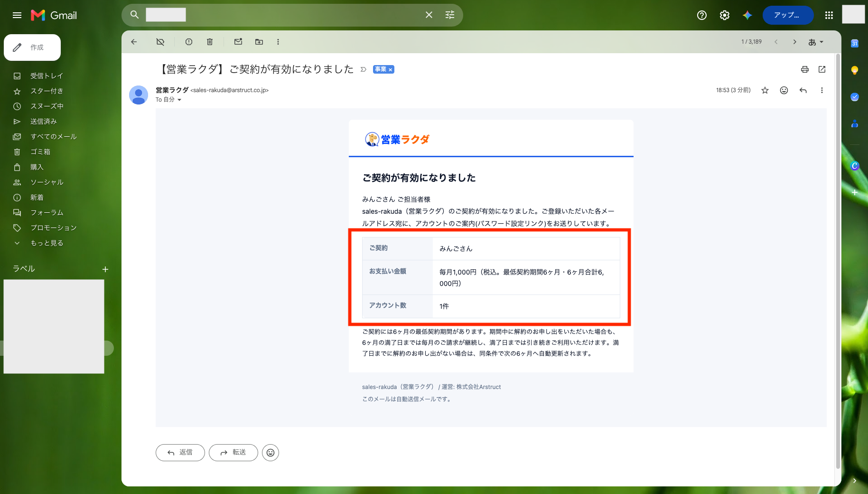
Task: Click the Gmail logo
Action: click(x=54, y=15)
